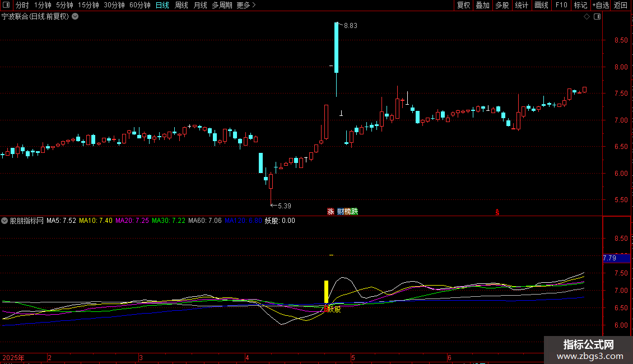633x364 pixels.
Task: Activate the 画线 drawing tools
Action: click(541, 5)
